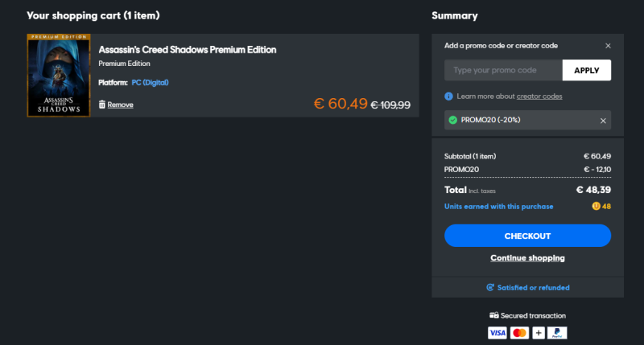Click the plus payment methods icon
Screen dimensions: 644x345
click(539, 332)
